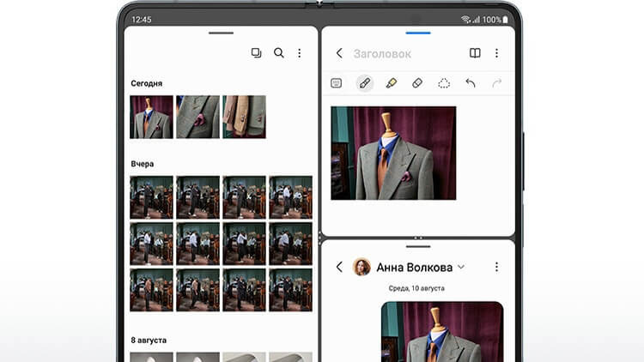Image resolution: width=644 pixels, height=362 pixels.
Task: Go back from Анна Волкова chat
Action: point(339,267)
